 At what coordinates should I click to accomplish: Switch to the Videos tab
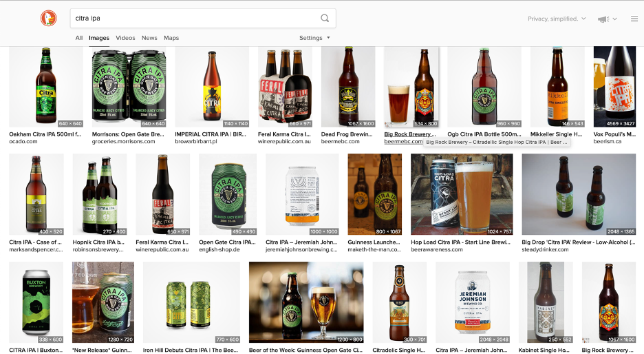(125, 38)
